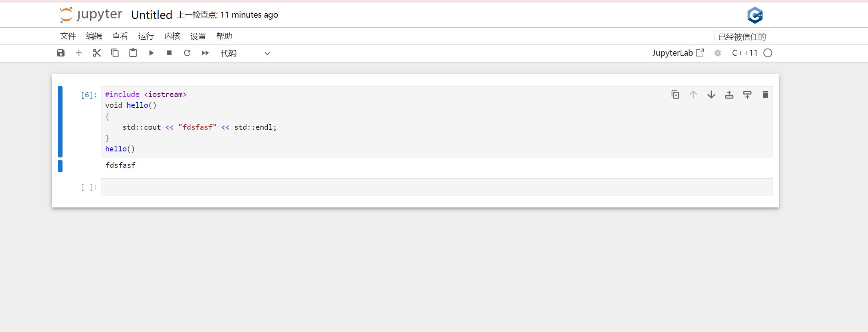Viewport: 868px width, 332px height.
Task: Insert a new cell with the plus icon
Action: click(x=79, y=53)
